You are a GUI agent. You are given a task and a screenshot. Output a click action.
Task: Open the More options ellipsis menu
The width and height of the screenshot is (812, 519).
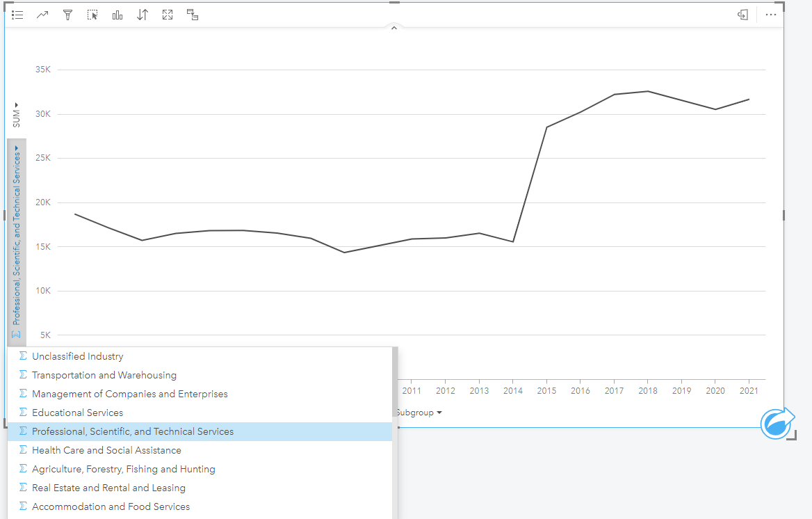771,15
